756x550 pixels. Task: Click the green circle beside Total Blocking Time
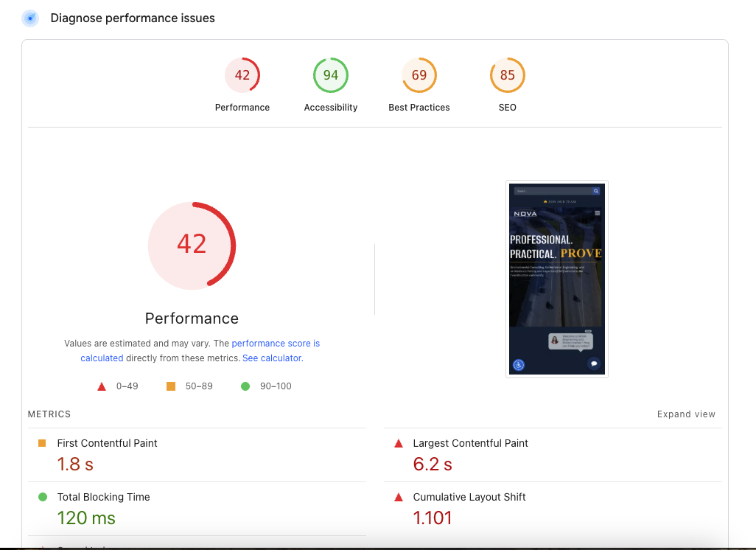42,497
